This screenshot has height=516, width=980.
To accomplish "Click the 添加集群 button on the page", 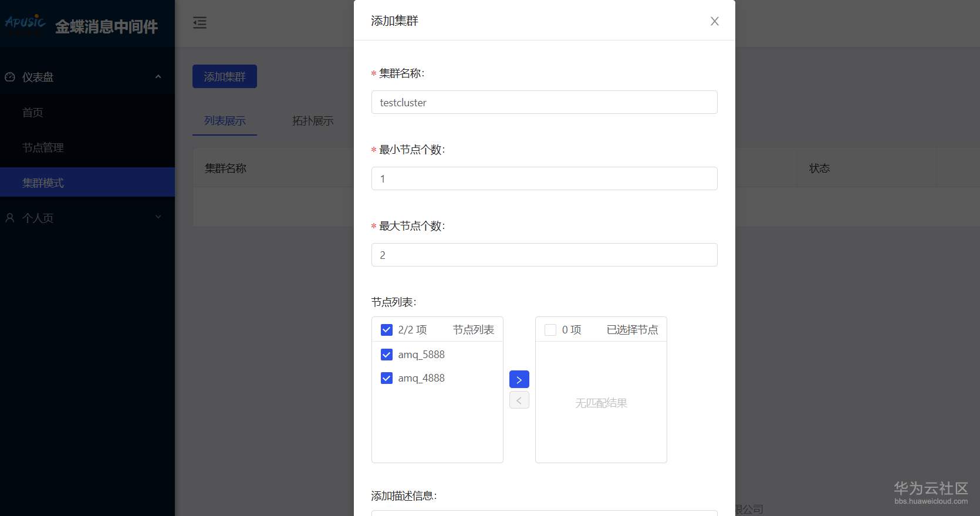I will [x=225, y=76].
